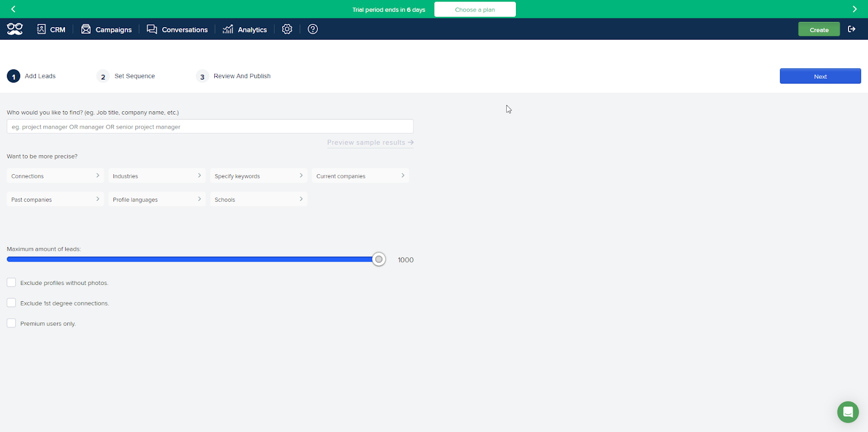This screenshot has width=868, height=432.
Task: Click the left arrow in the trial banner
Action: pyautogui.click(x=13, y=9)
